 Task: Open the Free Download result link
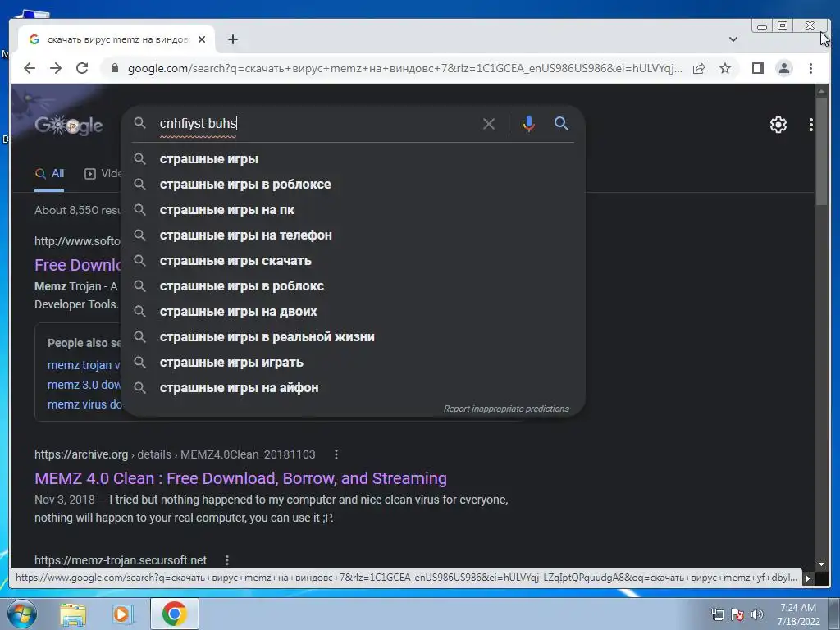[x=78, y=265]
